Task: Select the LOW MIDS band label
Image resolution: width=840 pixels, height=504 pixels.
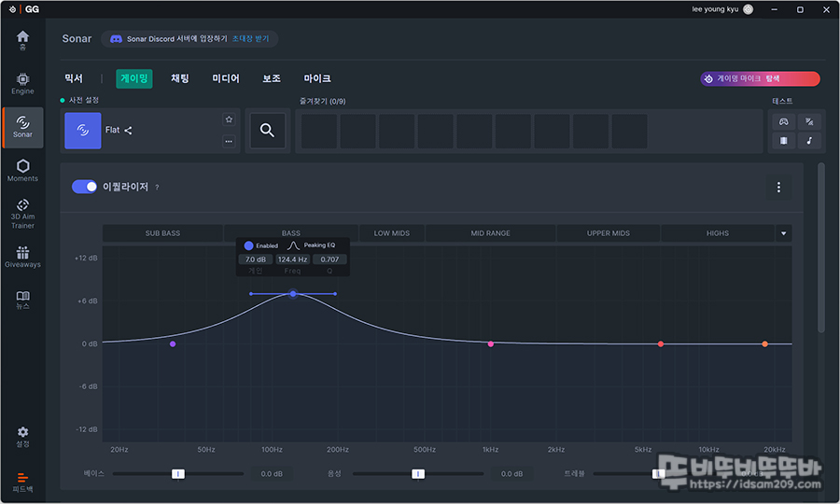Action: [x=392, y=233]
